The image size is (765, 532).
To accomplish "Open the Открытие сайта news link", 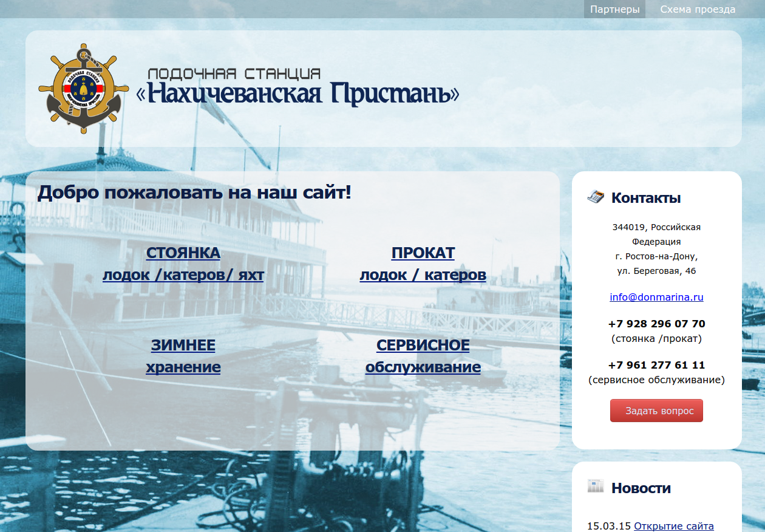I will 673,526.
